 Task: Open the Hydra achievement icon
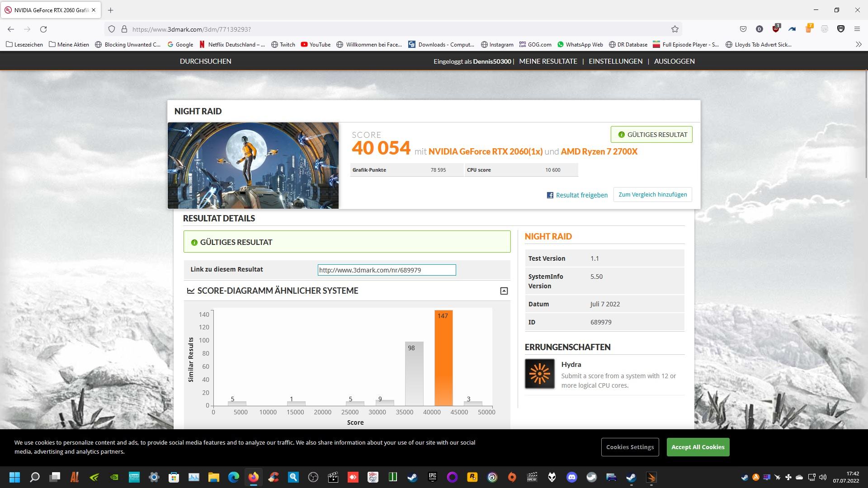point(539,374)
